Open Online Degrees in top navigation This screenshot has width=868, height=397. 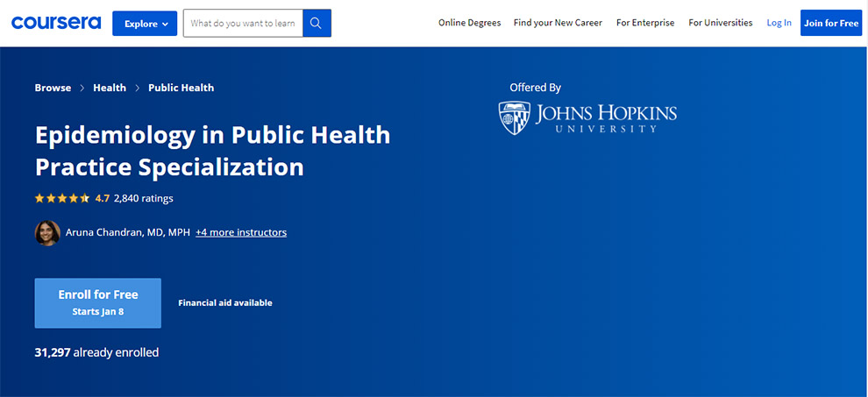click(469, 23)
